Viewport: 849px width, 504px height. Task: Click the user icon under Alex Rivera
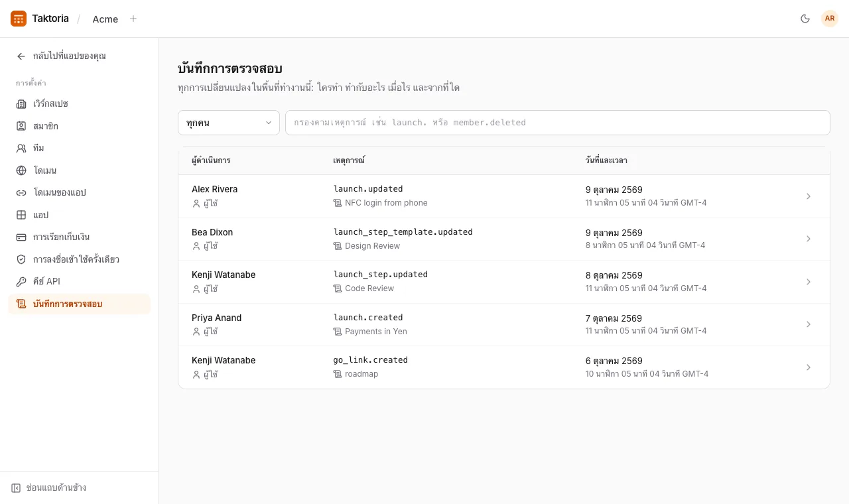tap(196, 204)
